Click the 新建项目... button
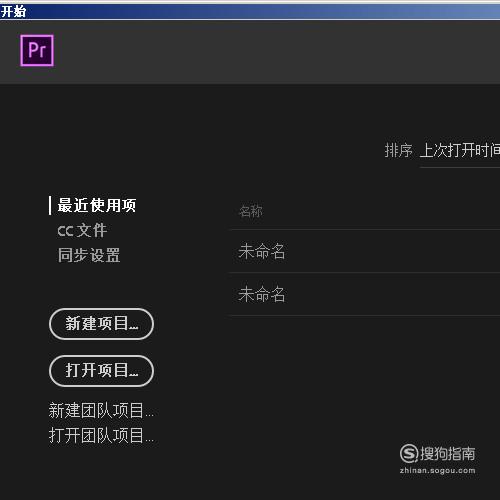The height and width of the screenshot is (500, 500). pos(101,324)
